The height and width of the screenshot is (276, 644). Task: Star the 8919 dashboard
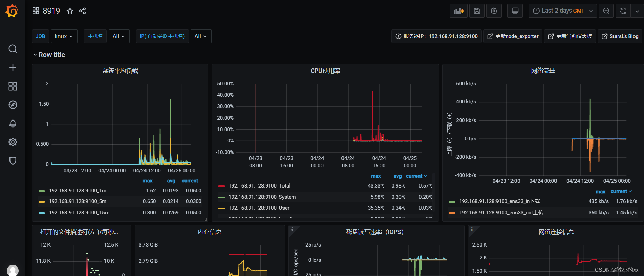coord(70,11)
